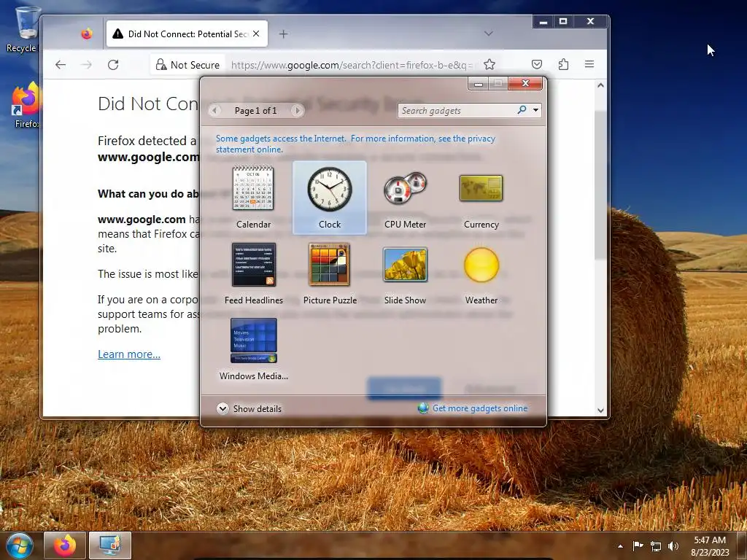747x560 pixels.
Task: Select the Firefox desktop shortcut
Action: (26, 106)
